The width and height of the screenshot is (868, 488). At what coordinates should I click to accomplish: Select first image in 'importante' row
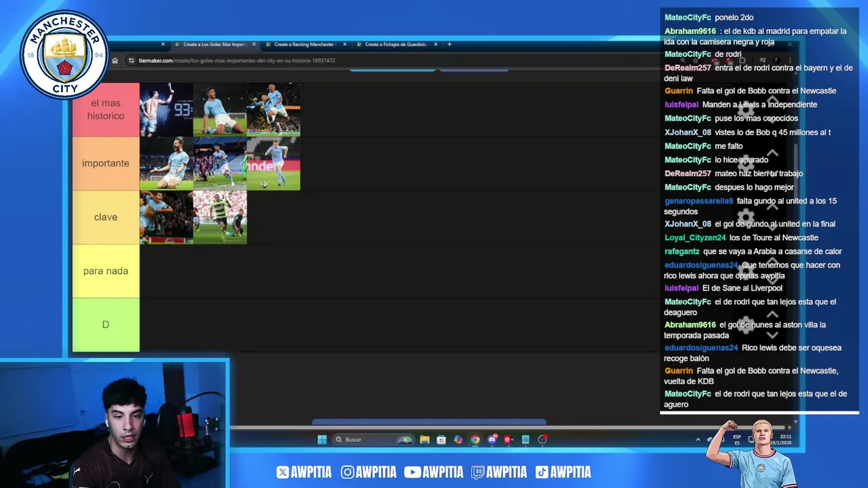click(166, 163)
